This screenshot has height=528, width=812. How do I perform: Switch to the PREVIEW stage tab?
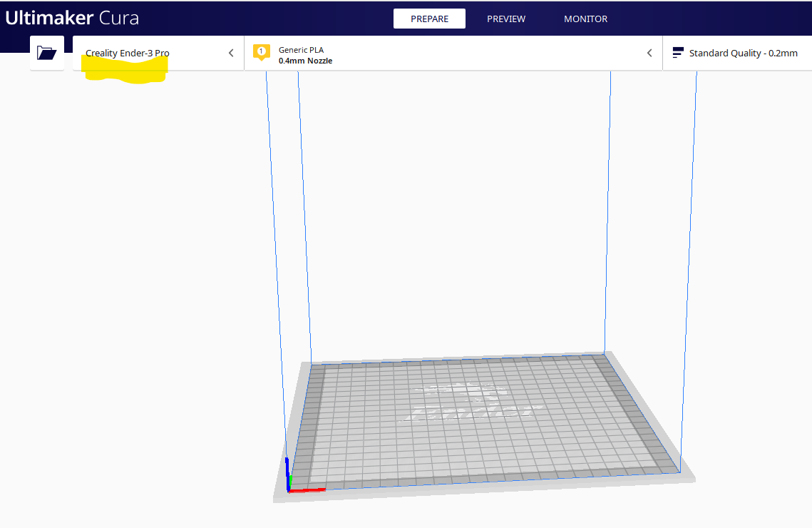pos(506,19)
